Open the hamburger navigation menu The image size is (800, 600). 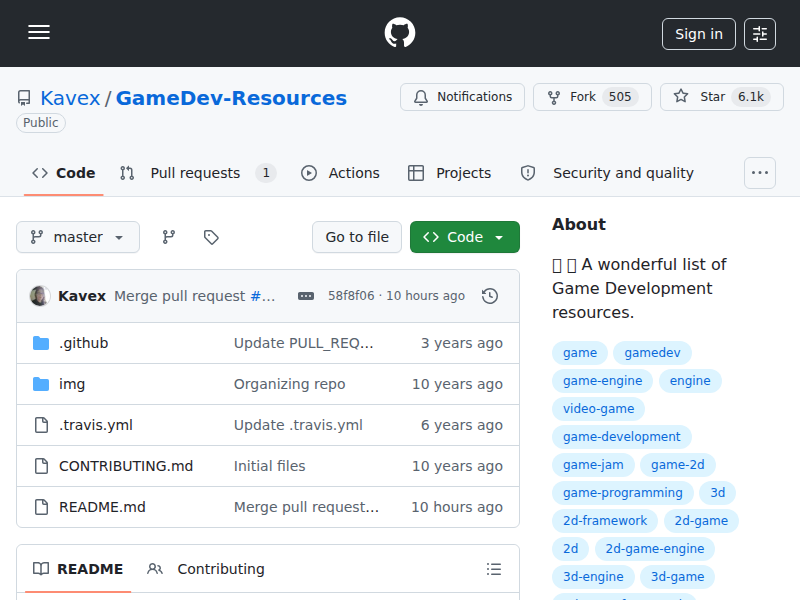coord(39,32)
